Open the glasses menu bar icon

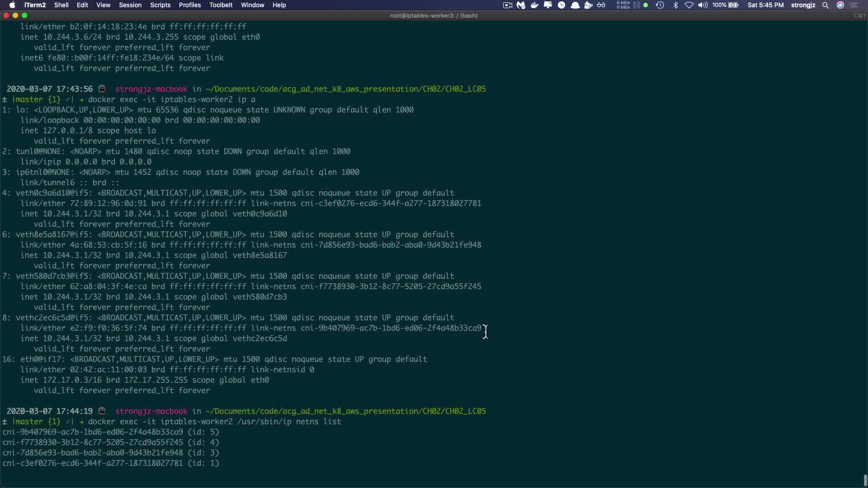coord(601,5)
